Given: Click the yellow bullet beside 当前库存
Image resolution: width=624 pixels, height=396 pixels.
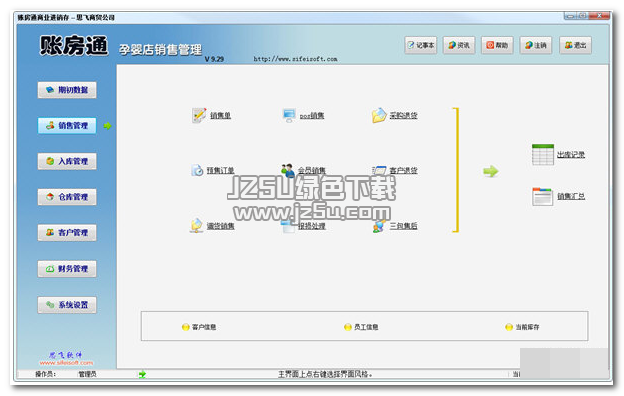Looking at the screenshot, I should coord(509,327).
